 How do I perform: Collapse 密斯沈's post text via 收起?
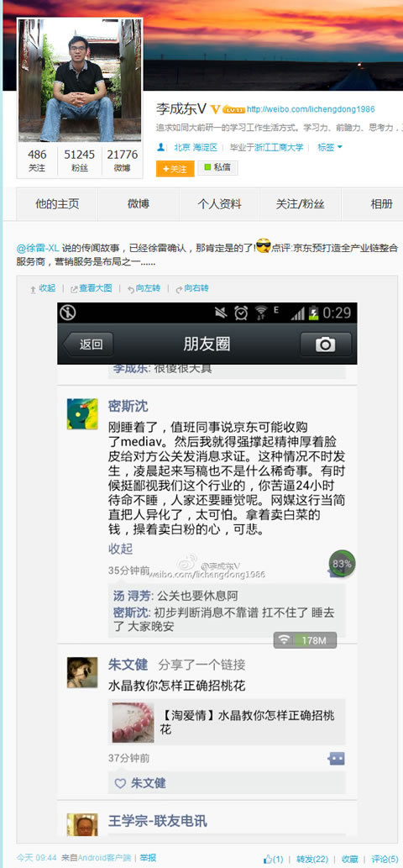click(x=121, y=549)
